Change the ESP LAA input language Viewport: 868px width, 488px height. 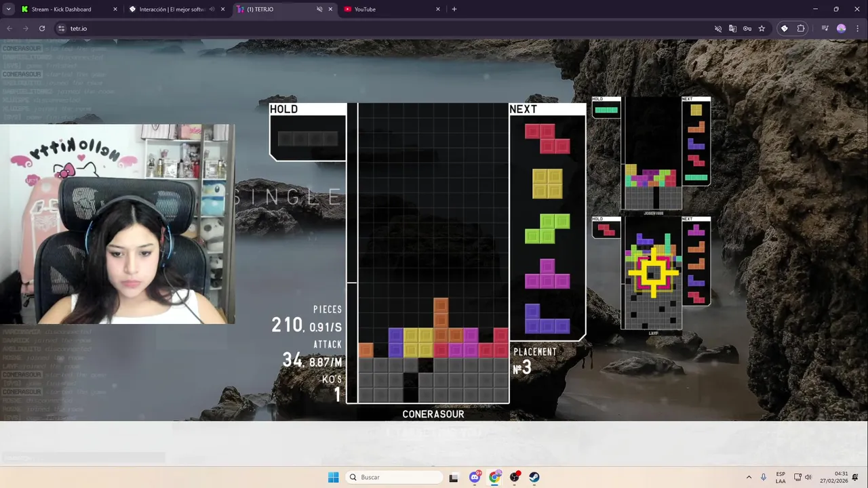[781, 477]
